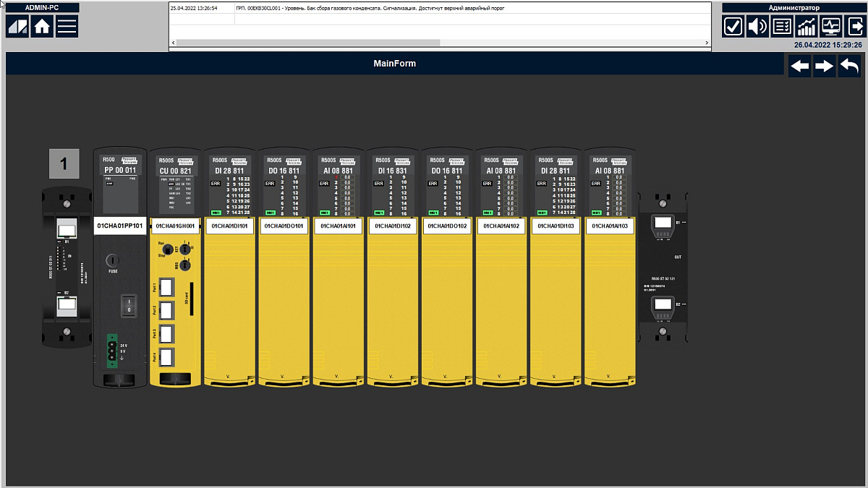Go to next screen with right arrow
This screenshot has width=868, height=488.
[x=824, y=67]
